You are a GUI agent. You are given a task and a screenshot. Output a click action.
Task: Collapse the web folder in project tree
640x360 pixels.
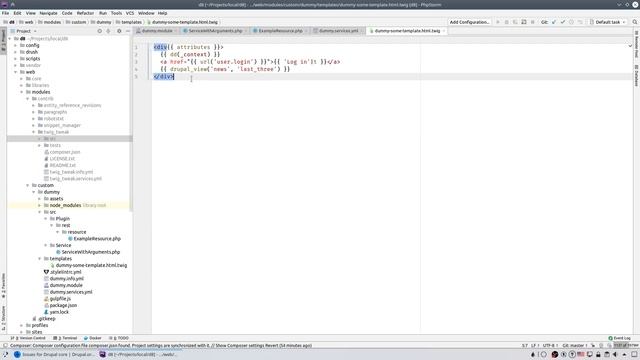(x=16, y=72)
